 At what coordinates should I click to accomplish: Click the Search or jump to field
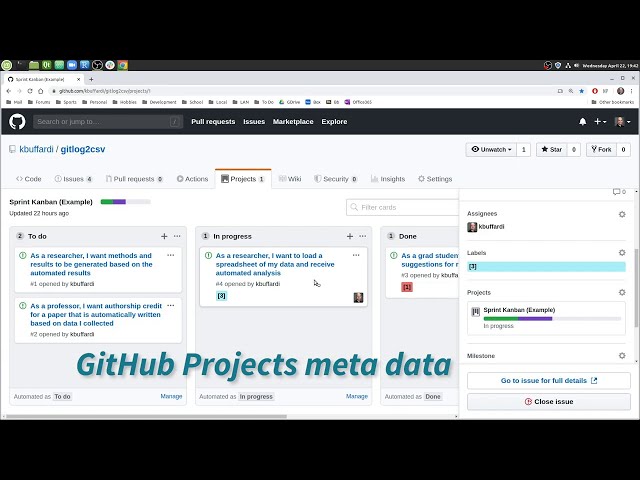pos(108,122)
